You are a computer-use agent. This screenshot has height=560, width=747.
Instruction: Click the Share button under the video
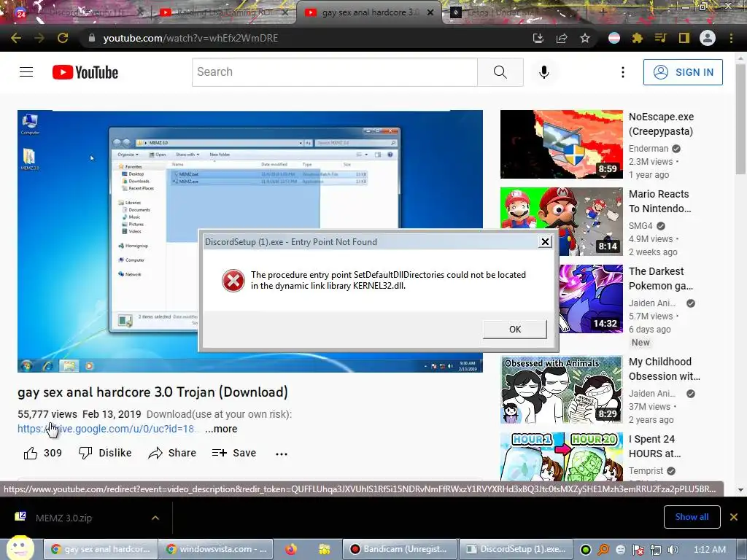(172, 453)
